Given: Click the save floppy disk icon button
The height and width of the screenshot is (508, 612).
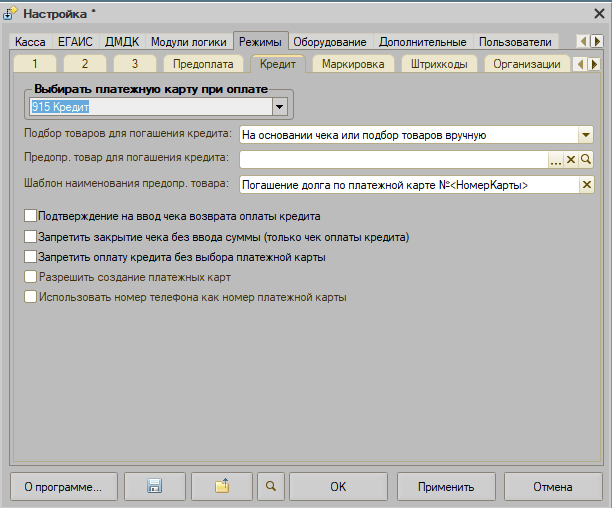Looking at the screenshot, I should [x=154, y=487].
